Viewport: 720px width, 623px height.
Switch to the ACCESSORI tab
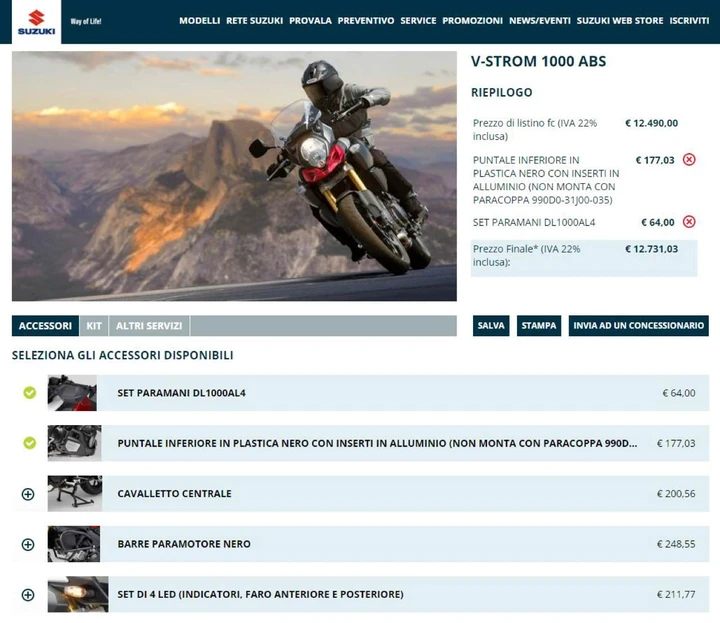pyautogui.click(x=45, y=326)
